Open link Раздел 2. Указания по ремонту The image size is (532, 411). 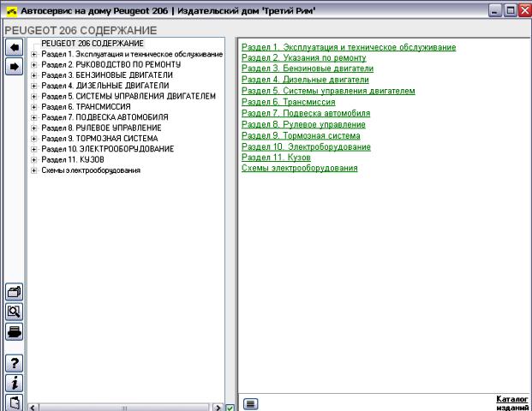coord(304,58)
